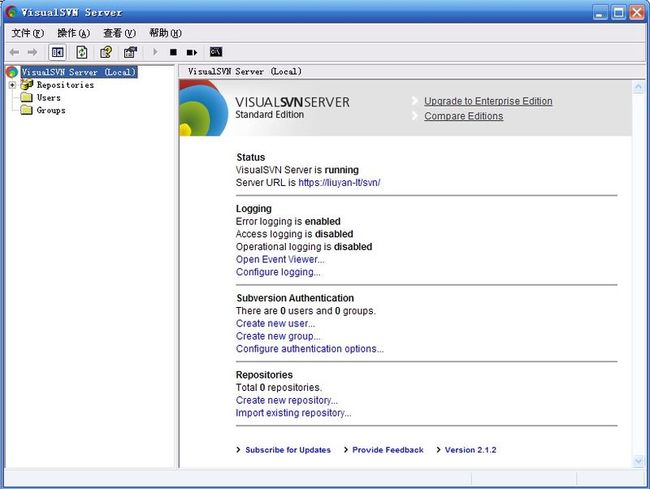This screenshot has width=650, height=489.
Task: Click the Restart server icon
Action: (x=192, y=52)
